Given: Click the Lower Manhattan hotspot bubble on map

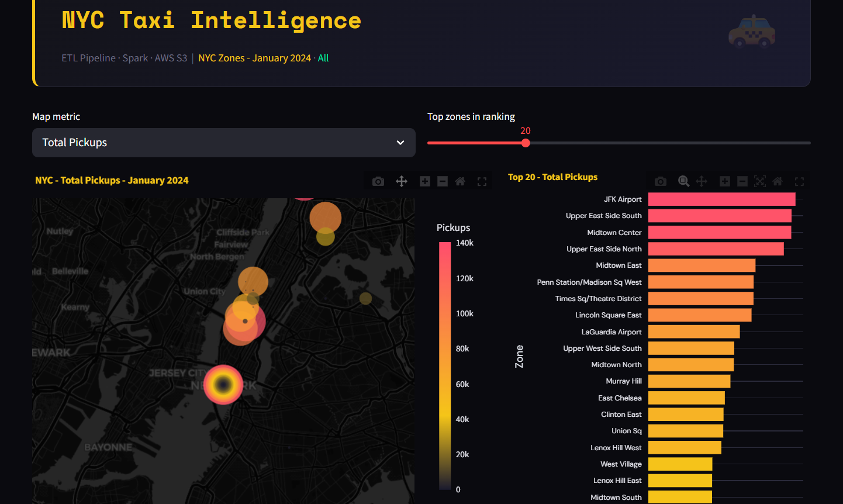Looking at the screenshot, I should pyautogui.click(x=223, y=384).
